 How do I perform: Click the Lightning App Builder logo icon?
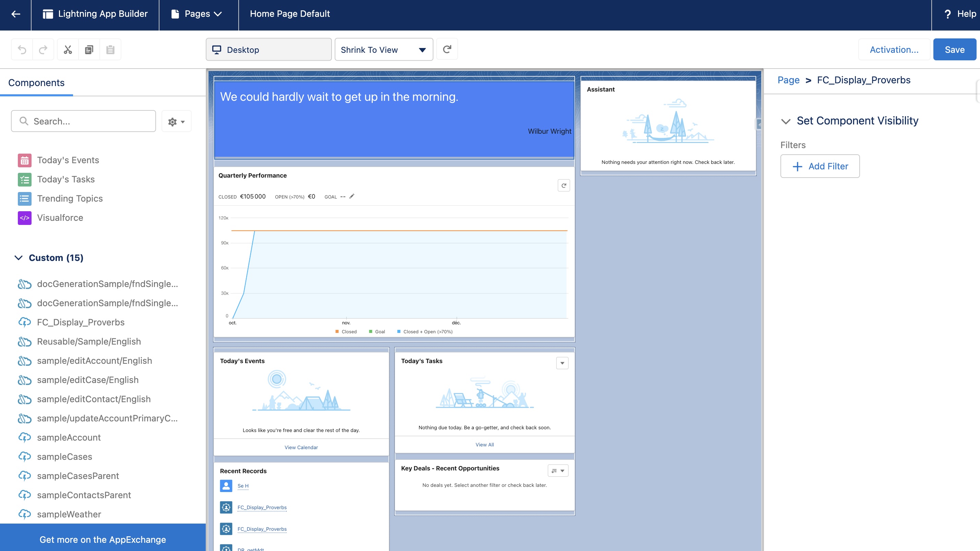[x=48, y=14]
